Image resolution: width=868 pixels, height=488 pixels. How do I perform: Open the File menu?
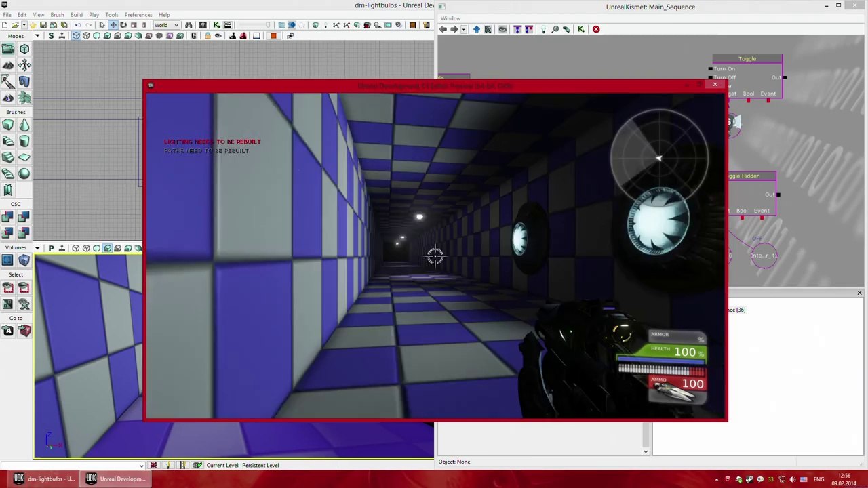tap(7, 14)
